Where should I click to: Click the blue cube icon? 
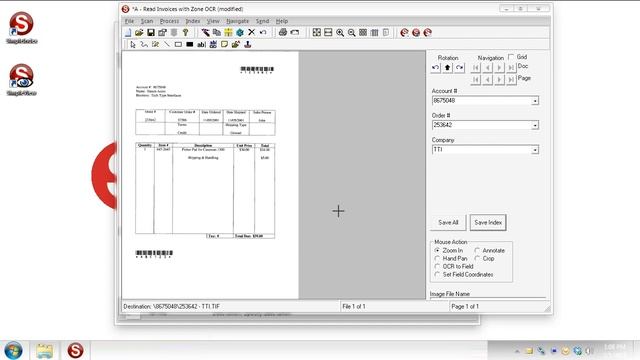click(x=240, y=33)
